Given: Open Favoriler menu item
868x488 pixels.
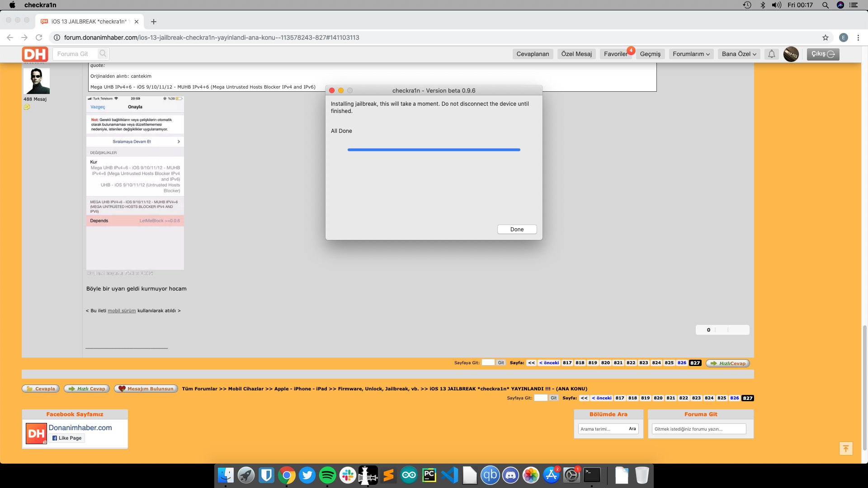Looking at the screenshot, I should coord(616,54).
